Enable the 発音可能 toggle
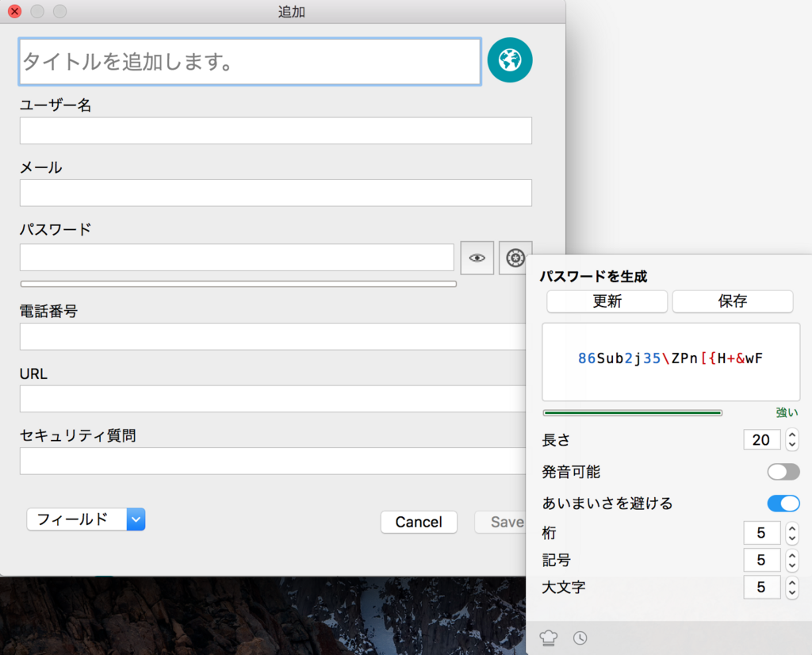 point(783,472)
